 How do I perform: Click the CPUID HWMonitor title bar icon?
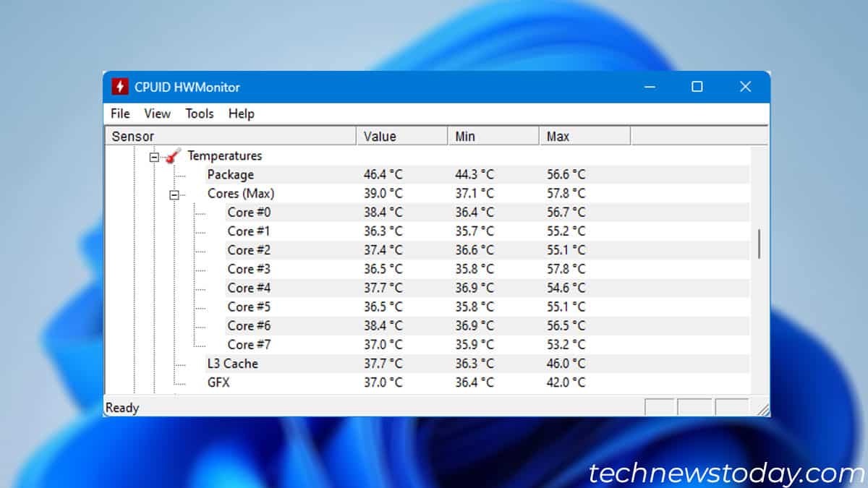(x=119, y=87)
